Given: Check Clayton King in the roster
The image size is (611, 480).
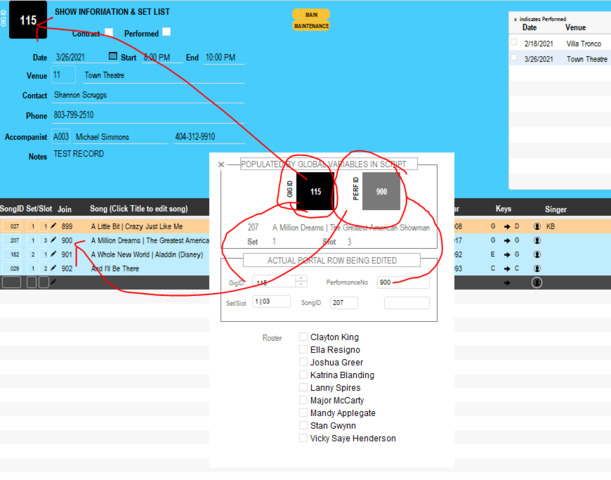Looking at the screenshot, I should pos(303,337).
